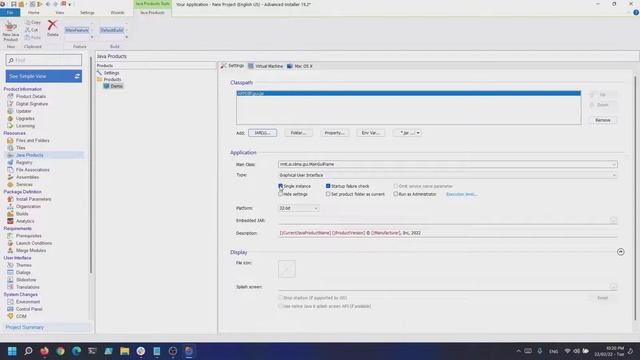Click the See Simple View button
The image size is (640, 360).
(44, 76)
